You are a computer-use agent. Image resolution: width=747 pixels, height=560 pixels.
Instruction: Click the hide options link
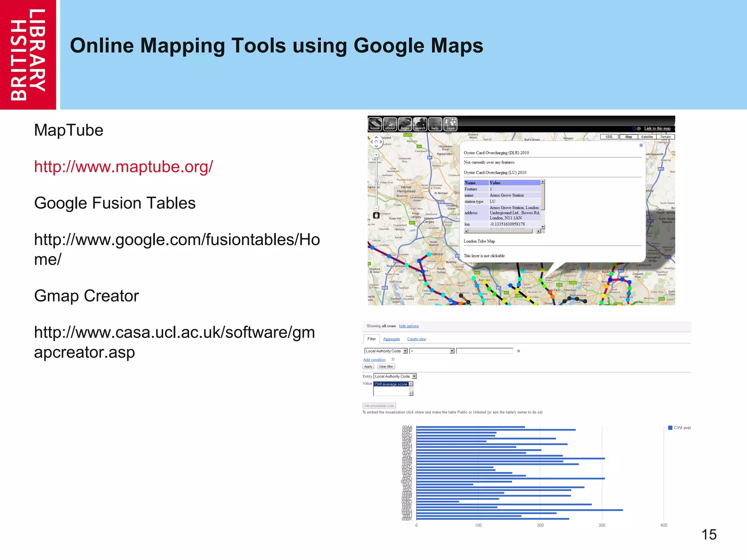coord(409,326)
